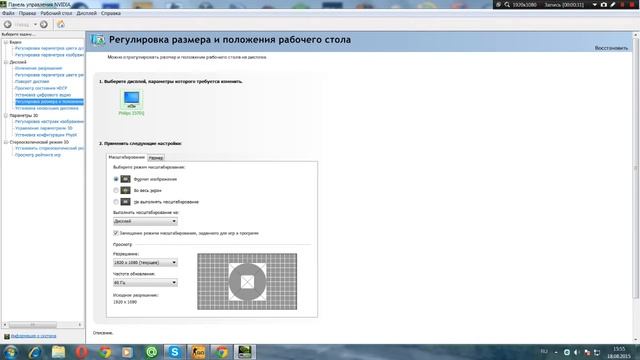
Task: Open Set up digital audio tree item
Action: (x=43, y=95)
